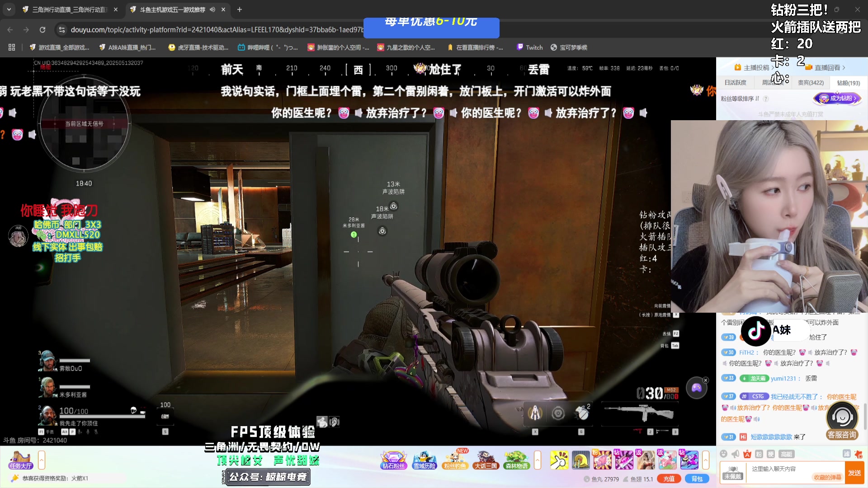This screenshot has width=868, height=488.
Task: Close the 三角洲行动直播 browser tab
Action: [116, 9]
